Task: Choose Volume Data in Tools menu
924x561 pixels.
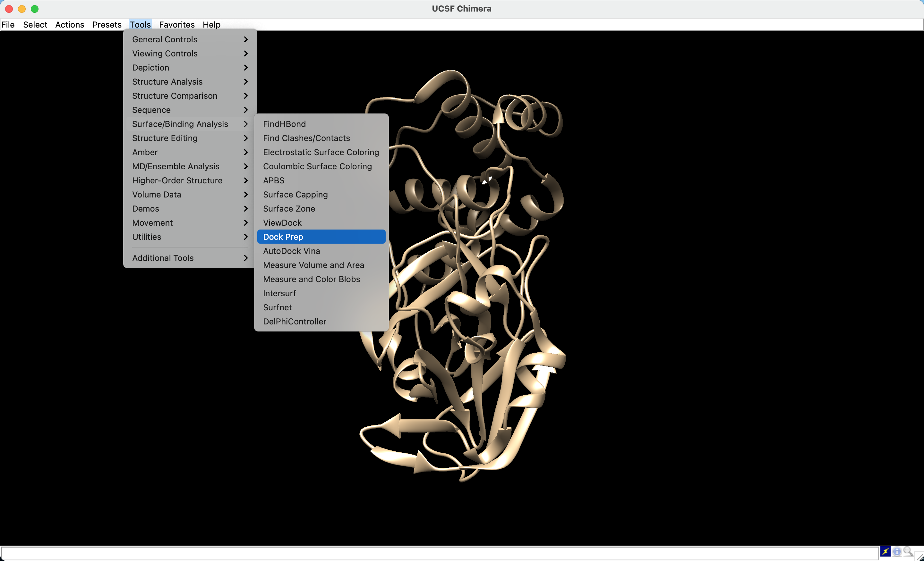Action: pos(190,195)
